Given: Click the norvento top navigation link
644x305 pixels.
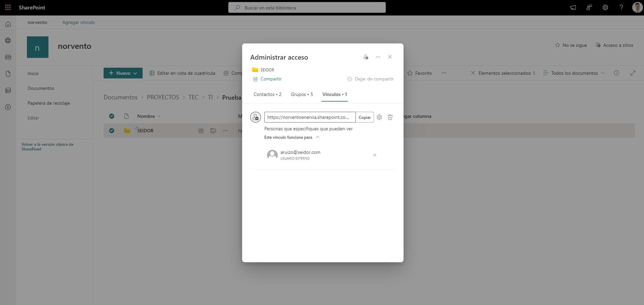Looking at the screenshot, I should click(37, 22).
